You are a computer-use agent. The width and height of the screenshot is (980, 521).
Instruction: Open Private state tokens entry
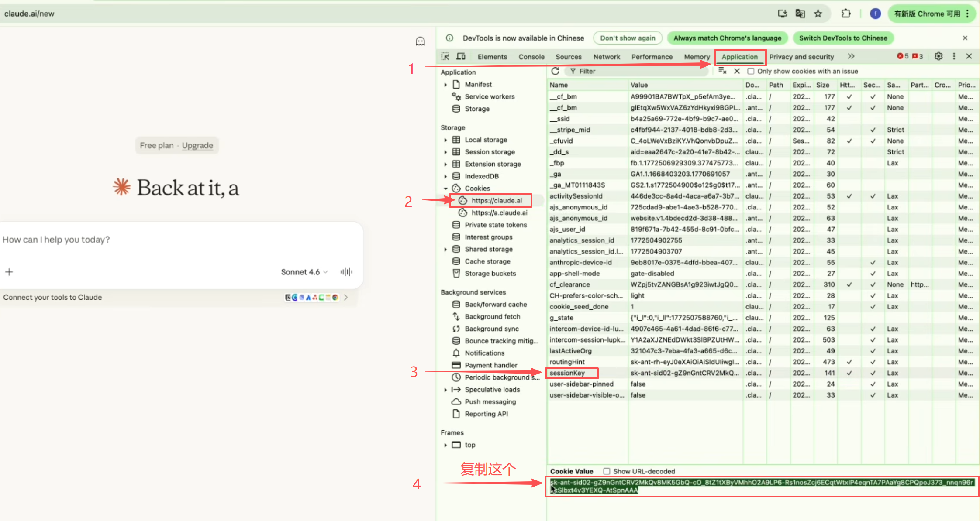[495, 225]
